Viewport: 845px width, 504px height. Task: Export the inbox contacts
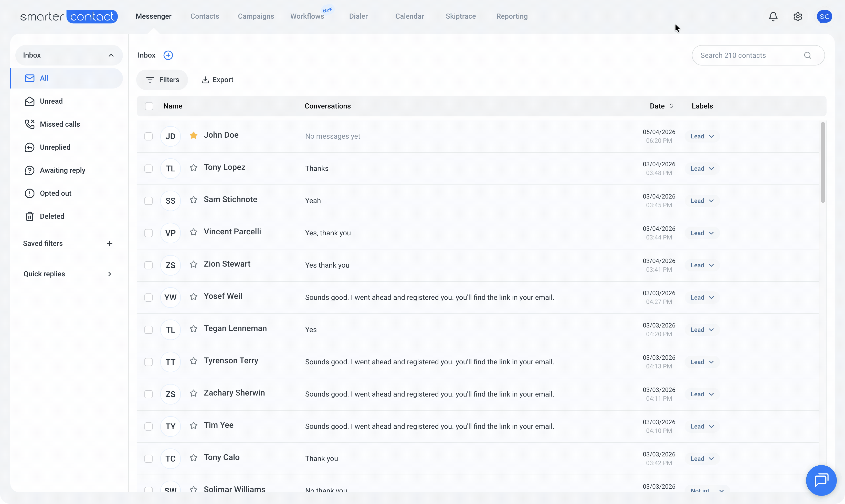point(218,80)
